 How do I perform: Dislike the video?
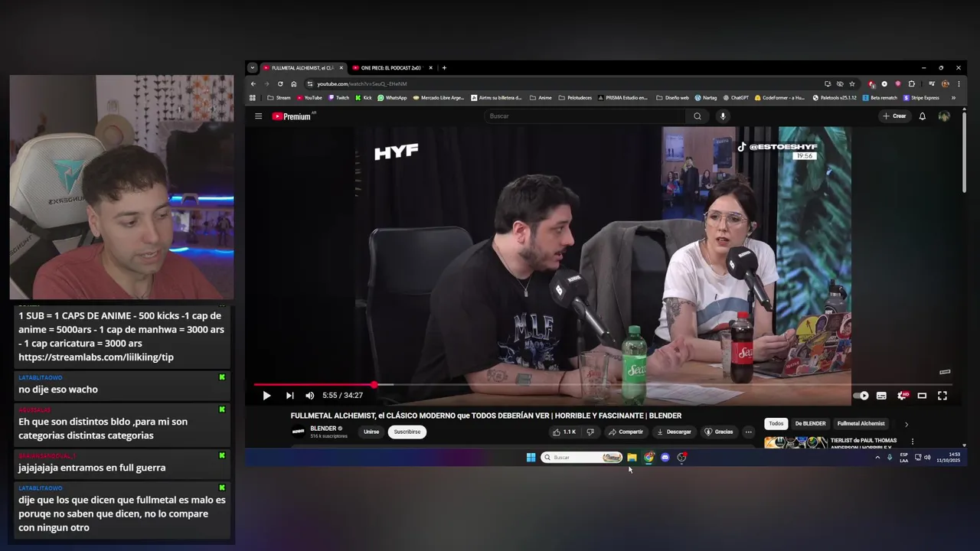point(590,432)
